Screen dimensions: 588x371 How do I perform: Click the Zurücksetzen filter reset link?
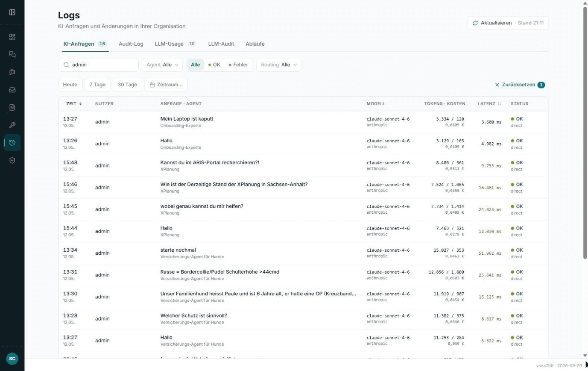(520, 85)
